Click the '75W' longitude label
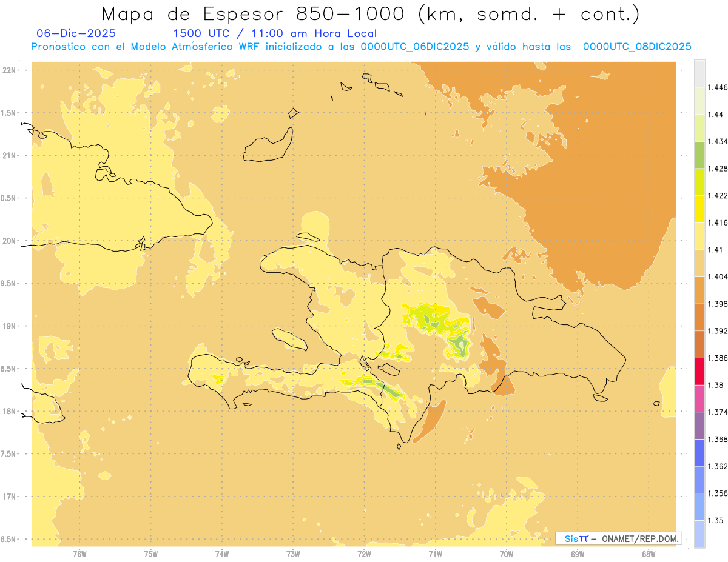The height and width of the screenshot is (562, 728). point(151,554)
